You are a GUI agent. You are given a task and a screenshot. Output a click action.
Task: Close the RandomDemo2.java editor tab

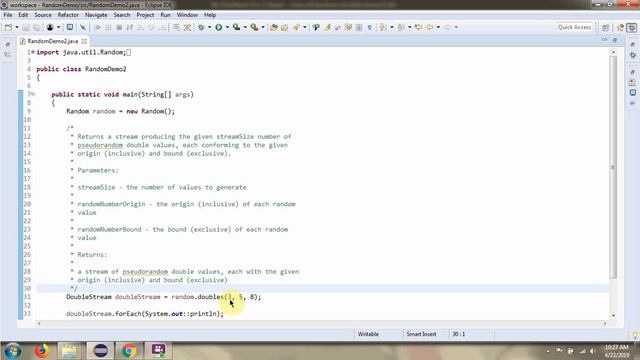point(84,41)
